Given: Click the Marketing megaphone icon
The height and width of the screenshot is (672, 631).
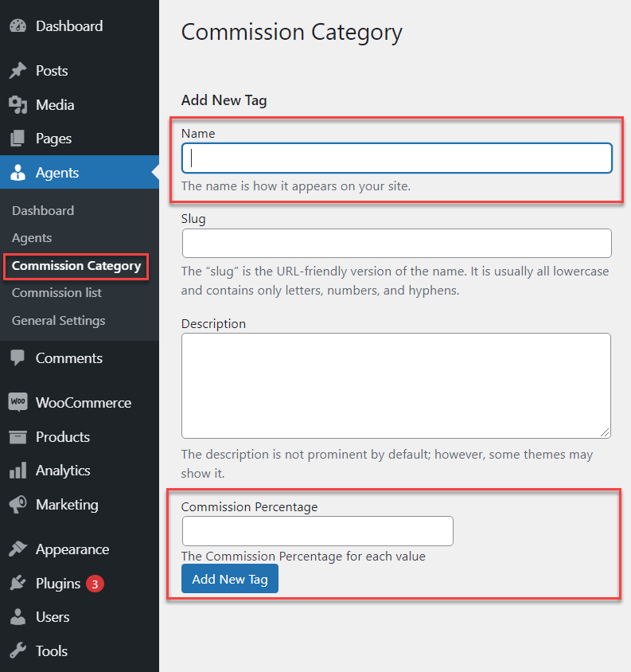Looking at the screenshot, I should tap(18, 505).
